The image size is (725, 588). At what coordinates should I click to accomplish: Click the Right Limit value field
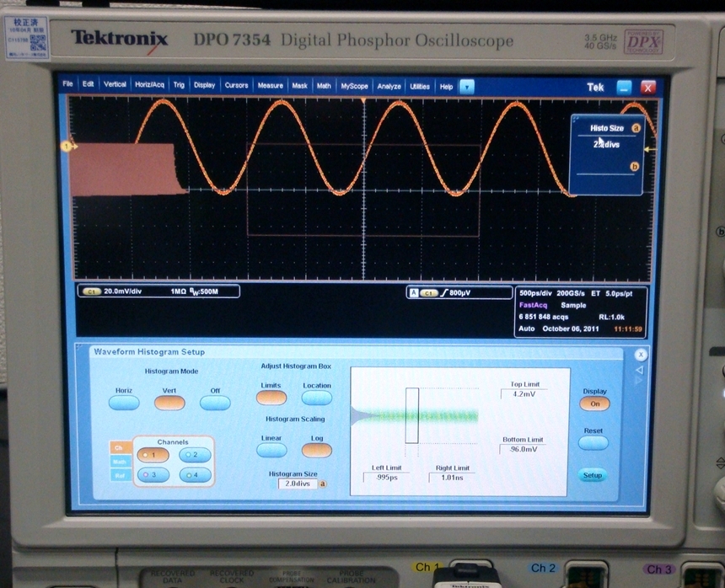tap(452, 477)
